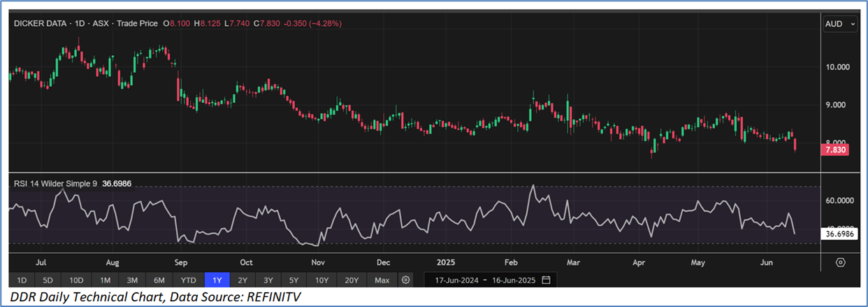Select the 5D time range

click(48, 280)
